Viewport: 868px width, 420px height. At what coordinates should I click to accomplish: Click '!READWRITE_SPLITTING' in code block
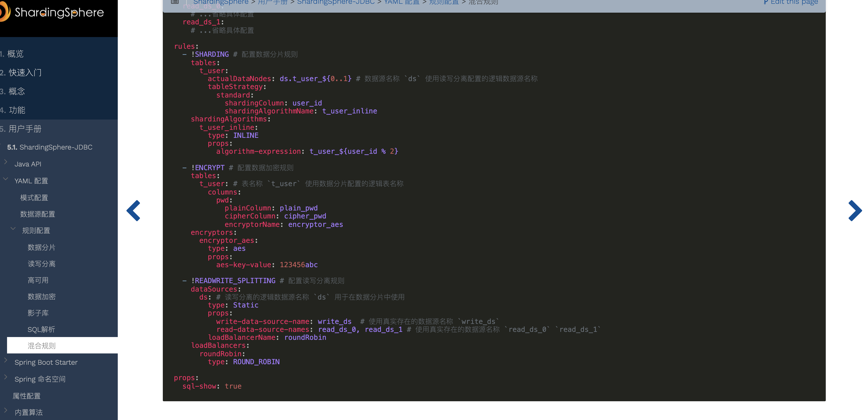tap(233, 281)
